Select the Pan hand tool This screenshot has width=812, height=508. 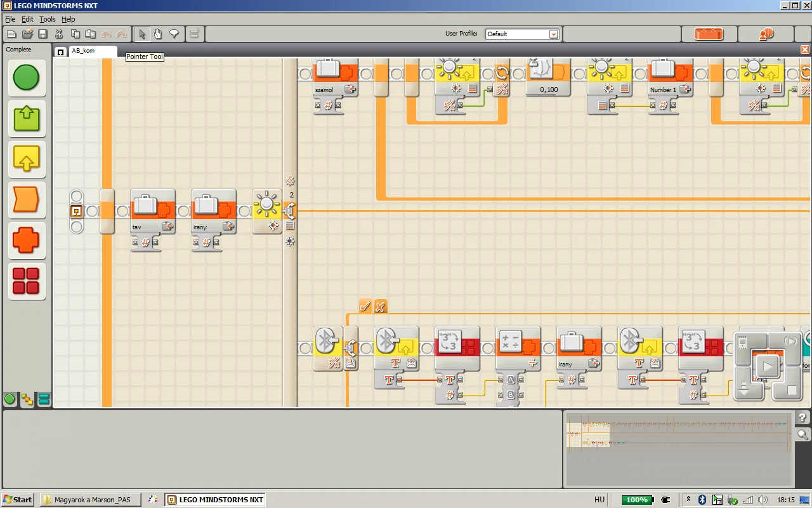(158, 34)
